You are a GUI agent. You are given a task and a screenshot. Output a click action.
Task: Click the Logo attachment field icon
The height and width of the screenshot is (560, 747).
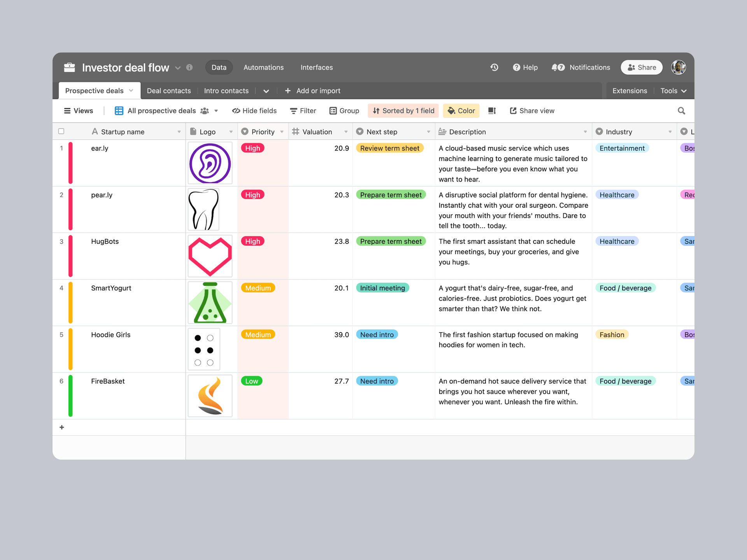[193, 131]
